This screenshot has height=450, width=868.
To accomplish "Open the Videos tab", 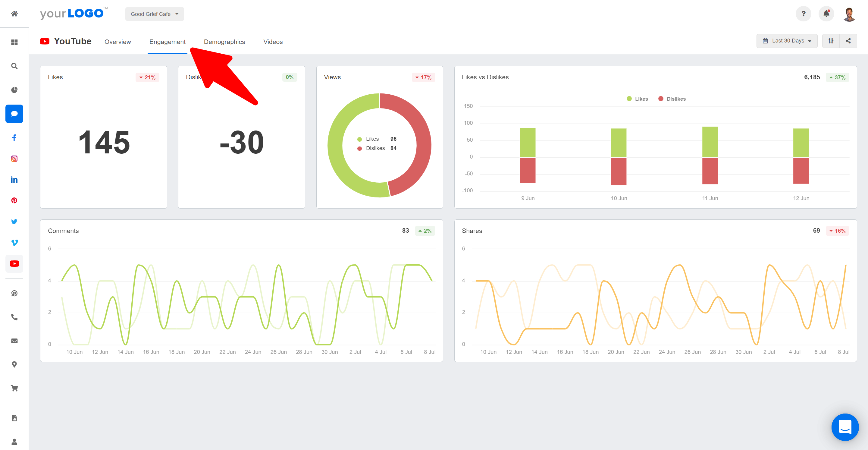I will [273, 42].
